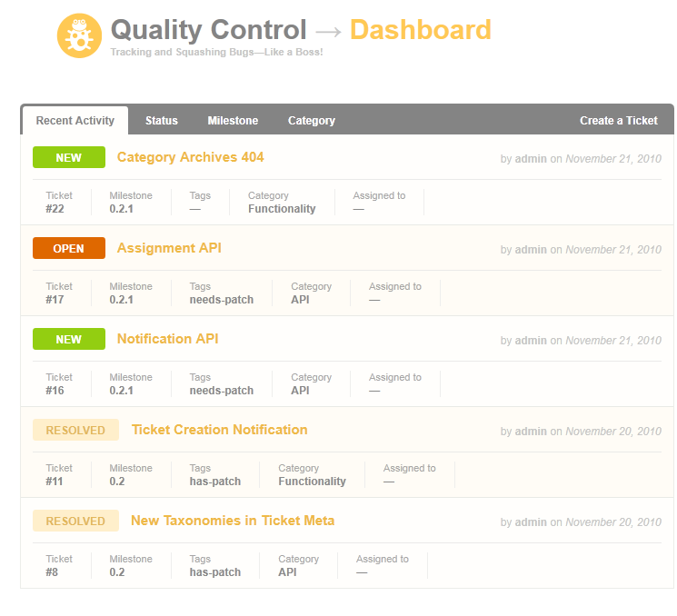Click the OPEN status badge
677x616 pixels.
69,248
